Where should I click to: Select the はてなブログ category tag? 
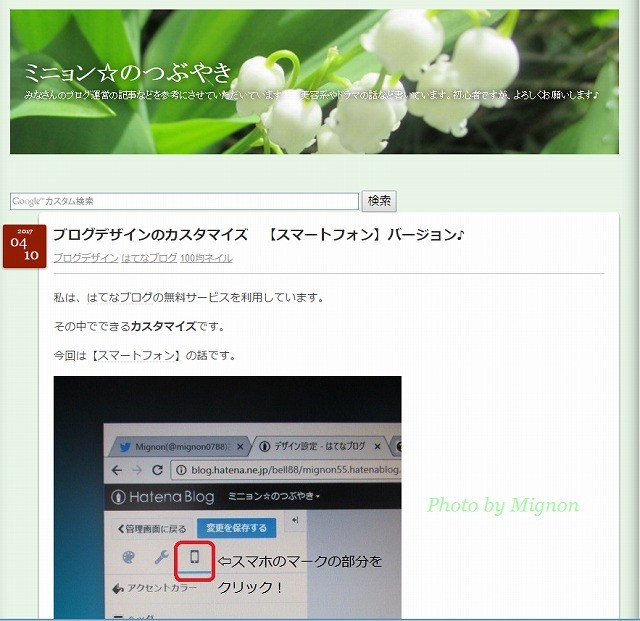click(x=149, y=258)
